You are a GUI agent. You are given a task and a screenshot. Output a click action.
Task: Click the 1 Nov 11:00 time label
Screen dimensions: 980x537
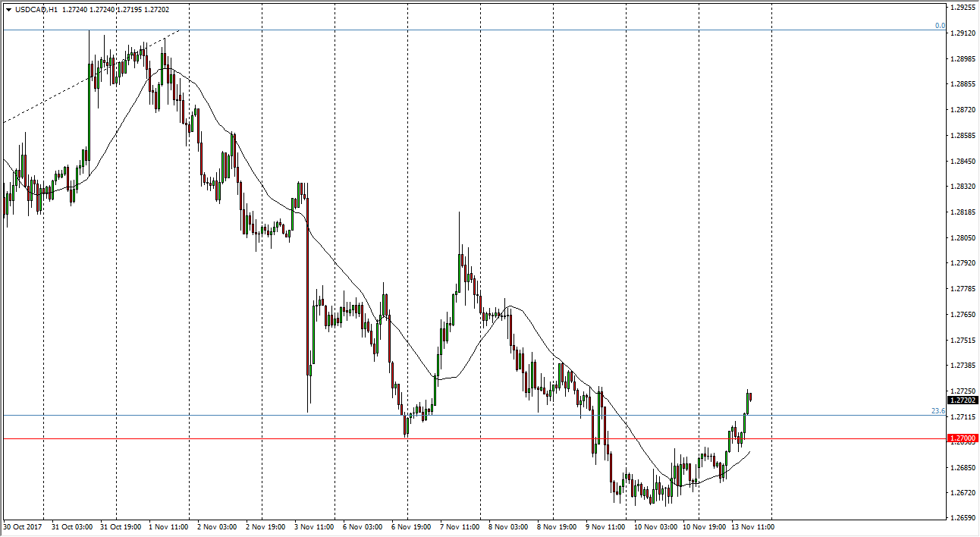click(169, 527)
